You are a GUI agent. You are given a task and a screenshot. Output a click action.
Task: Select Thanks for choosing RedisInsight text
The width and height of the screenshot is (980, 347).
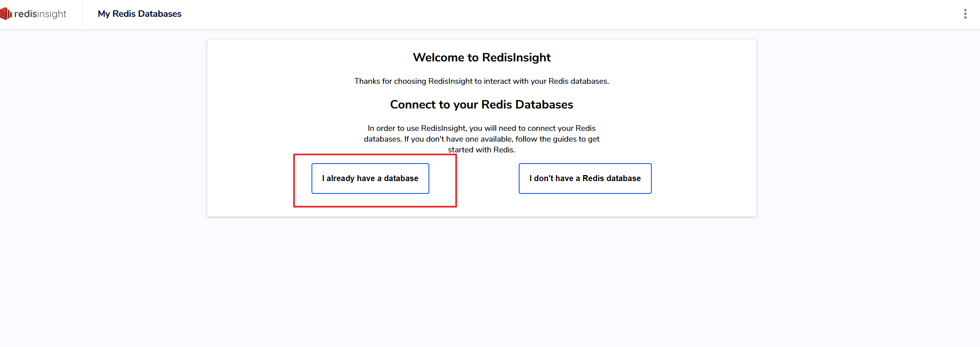click(482, 81)
